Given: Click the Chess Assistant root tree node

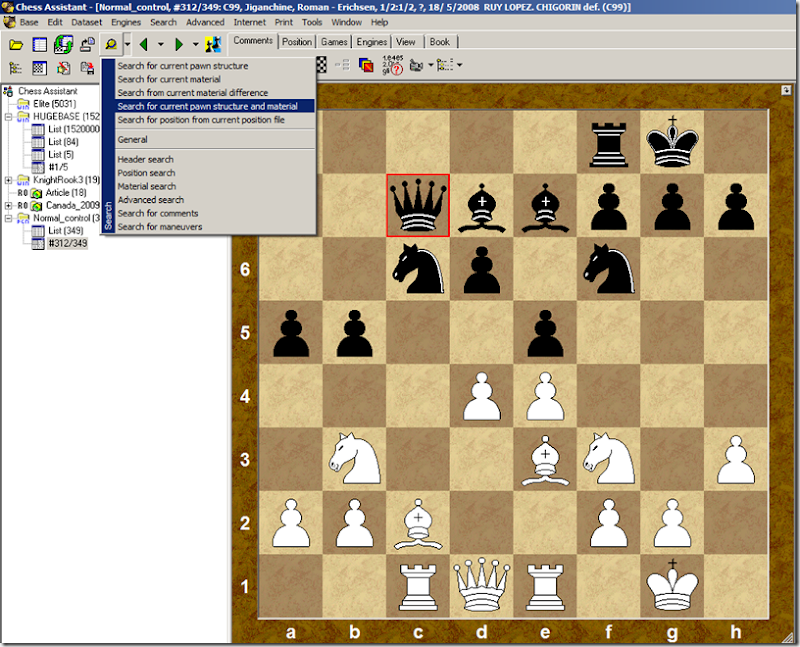Looking at the screenshot, I should pyautogui.click(x=48, y=91).
